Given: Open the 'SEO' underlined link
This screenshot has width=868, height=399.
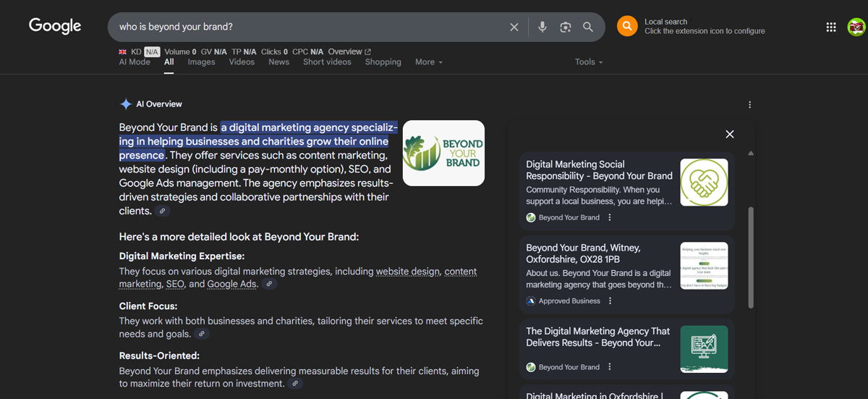Looking at the screenshot, I should click(174, 285).
